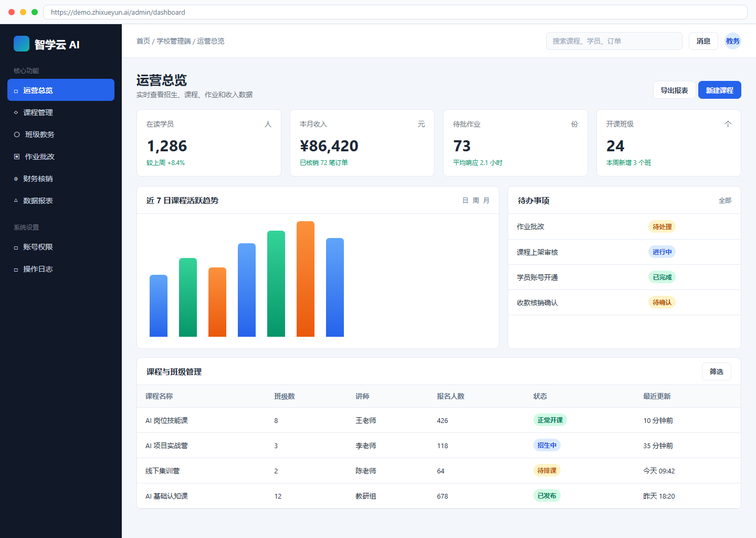Open 账号权限 settings
This screenshot has width=756, height=538.
pos(61,247)
